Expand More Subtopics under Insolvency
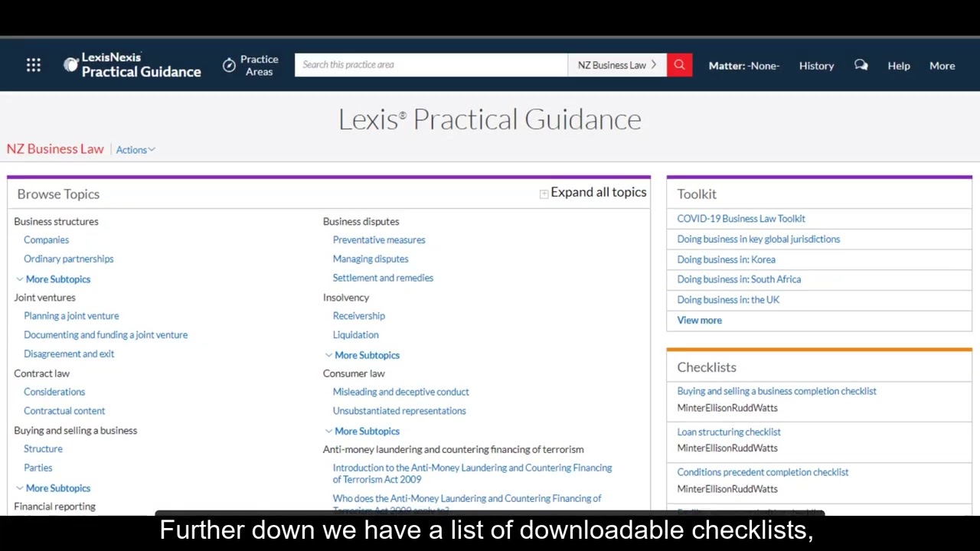 pyautogui.click(x=361, y=355)
